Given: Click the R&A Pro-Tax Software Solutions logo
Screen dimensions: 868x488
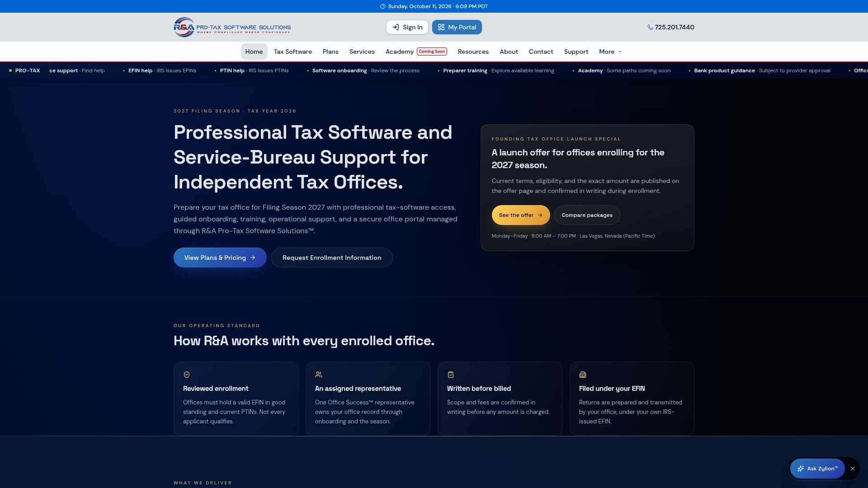Looking at the screenshot, I should pos(232,27).
